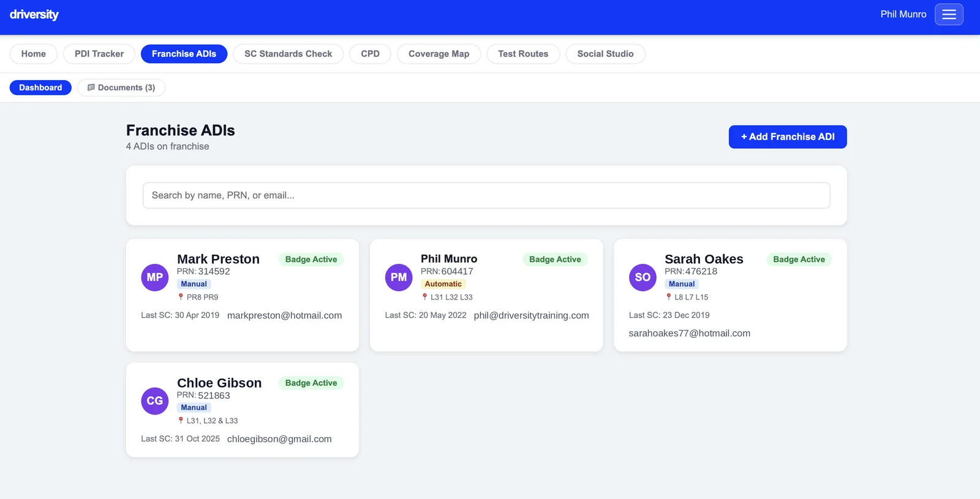
Task: Select Chloe Gibson's CG avatar
Action: tap(155, 401)
